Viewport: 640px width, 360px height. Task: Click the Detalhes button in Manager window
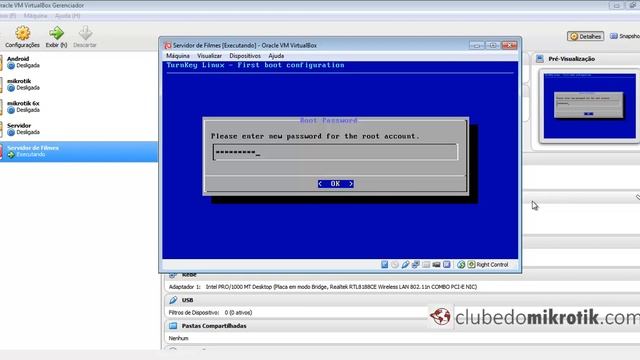point(585,36)
